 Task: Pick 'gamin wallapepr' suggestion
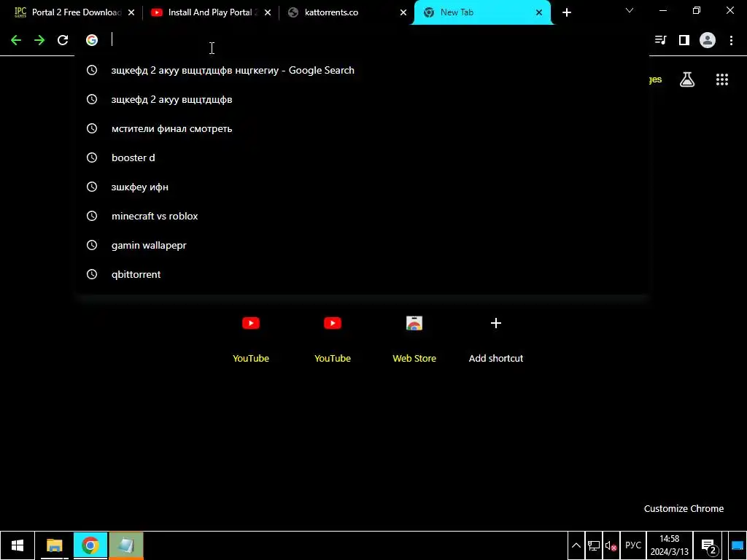[362, 245]
